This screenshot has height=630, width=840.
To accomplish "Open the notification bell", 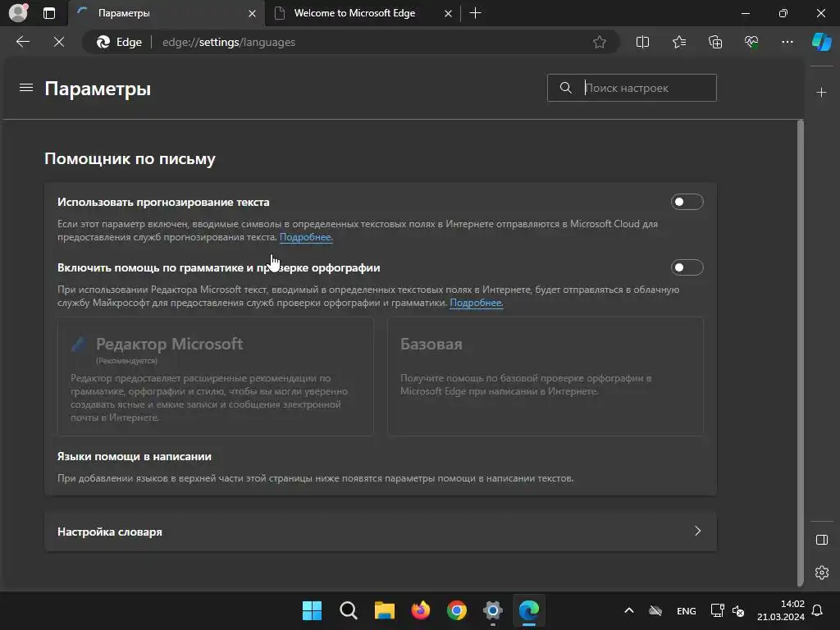I will [x=817, y=610].
